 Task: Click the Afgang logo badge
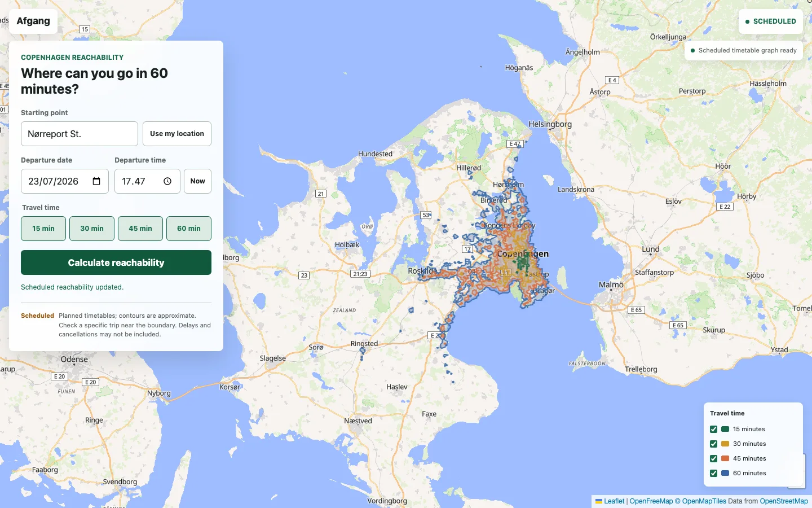coord(33,21)
